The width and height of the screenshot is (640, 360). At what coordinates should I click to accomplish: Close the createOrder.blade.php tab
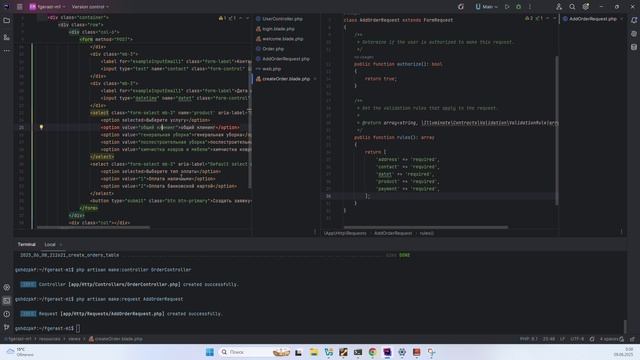(x=315, y=79)
